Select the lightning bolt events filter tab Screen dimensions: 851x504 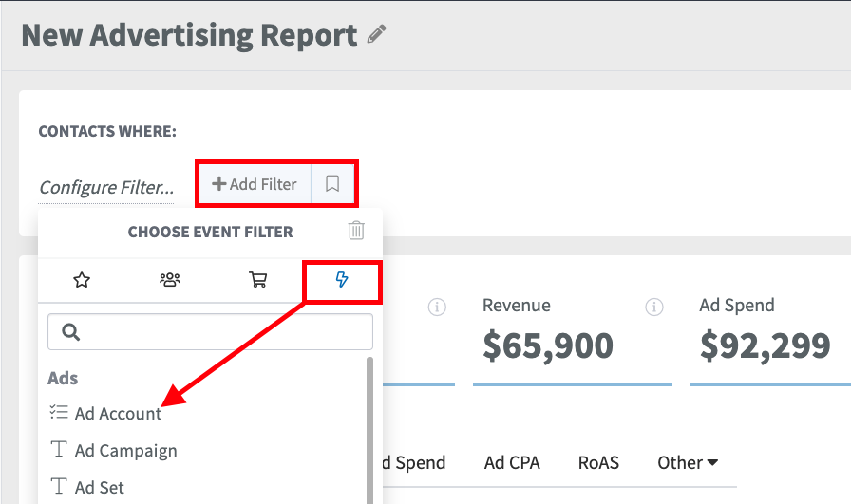pyautogui.click(x=342, y=280)
